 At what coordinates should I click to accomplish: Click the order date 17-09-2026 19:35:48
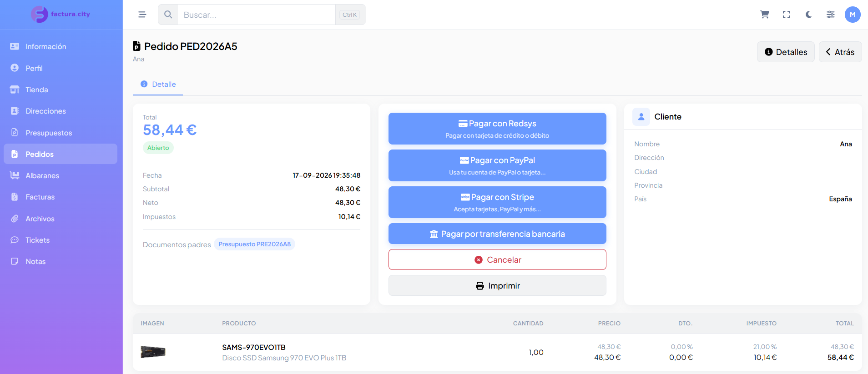(x=326, y=175)
